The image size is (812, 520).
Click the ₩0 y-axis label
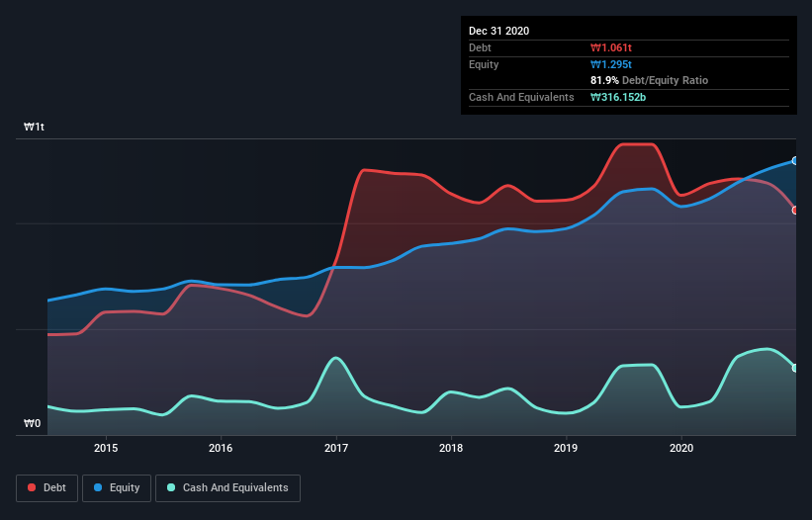point(32,423)
